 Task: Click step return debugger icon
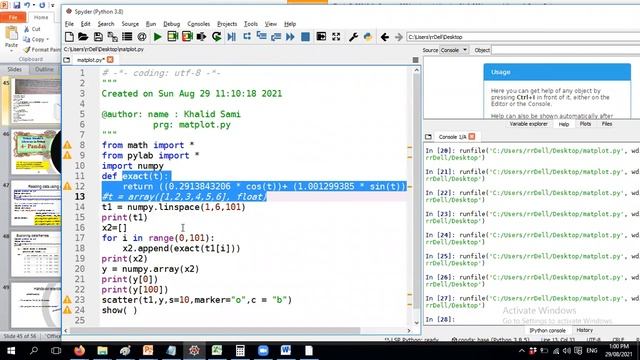[x=276, y=37]
